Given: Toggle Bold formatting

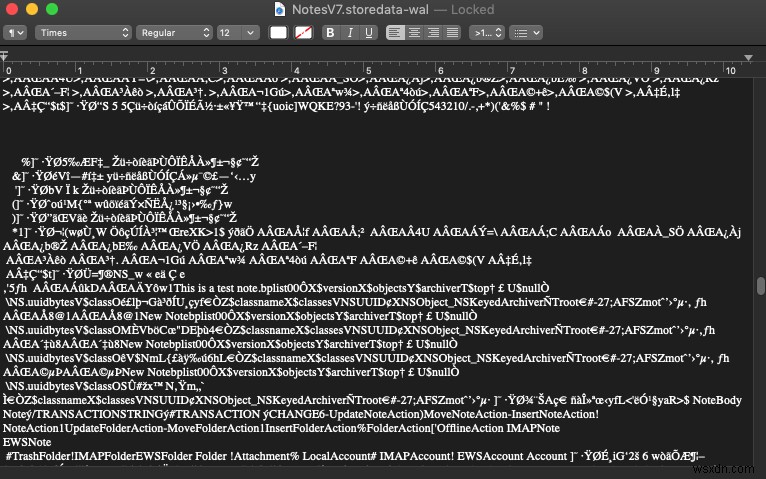Looking at the screenshot, I should (330, 33).
